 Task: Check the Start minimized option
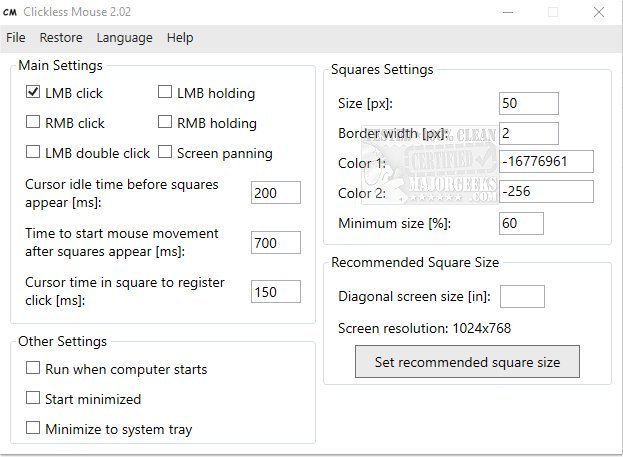34,399
